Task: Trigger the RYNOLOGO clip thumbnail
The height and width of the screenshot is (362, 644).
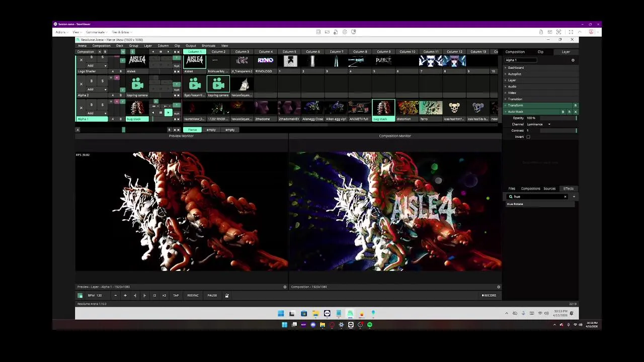Action: 265,61
